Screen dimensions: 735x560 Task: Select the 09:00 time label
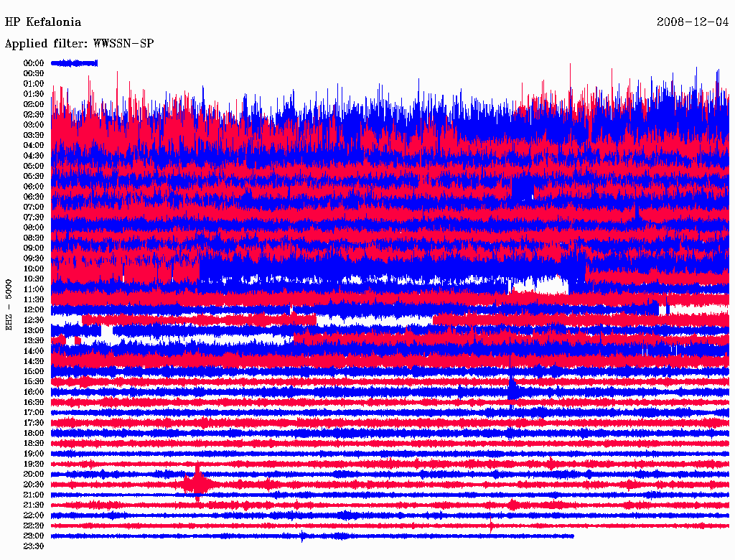34,248
